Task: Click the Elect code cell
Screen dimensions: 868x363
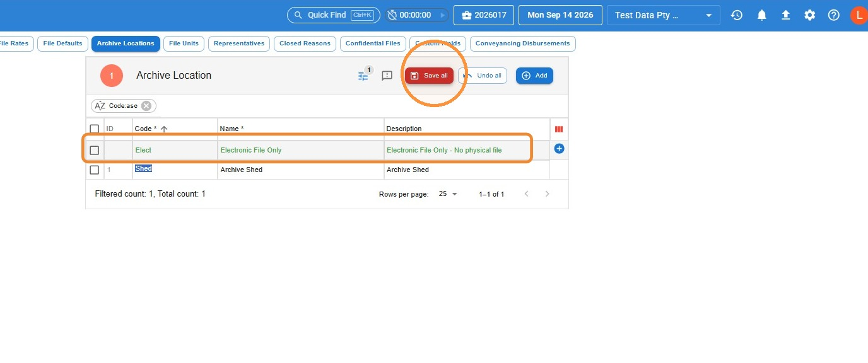Action: tap(175, 151)
